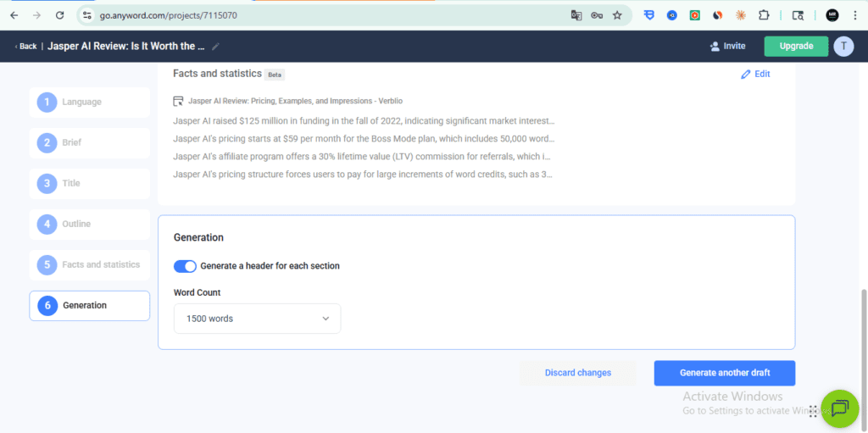Image resolution: width=868 pixels, height=433 pixels.
Task: Bookmark this page with the star icon
Action: coord(617,15)
